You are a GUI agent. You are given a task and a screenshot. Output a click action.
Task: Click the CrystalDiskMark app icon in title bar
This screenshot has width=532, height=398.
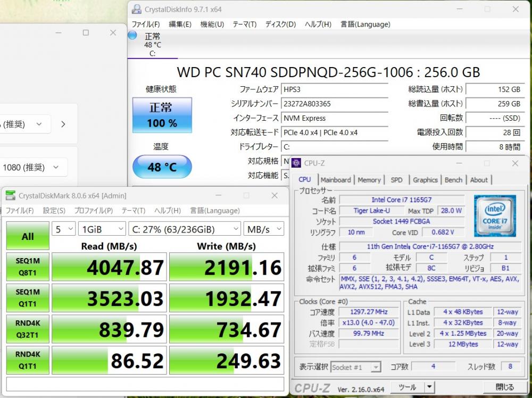(x=11, y=195)
